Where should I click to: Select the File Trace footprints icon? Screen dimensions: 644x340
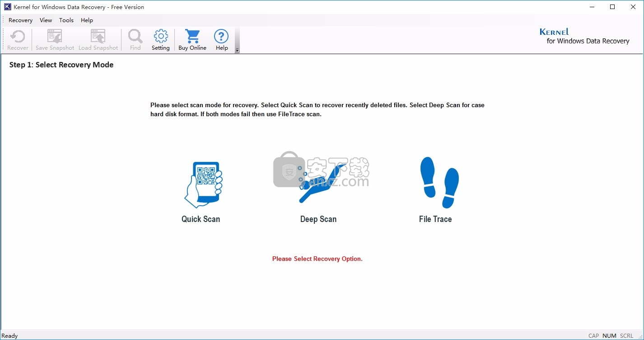[x=439, y=182]
